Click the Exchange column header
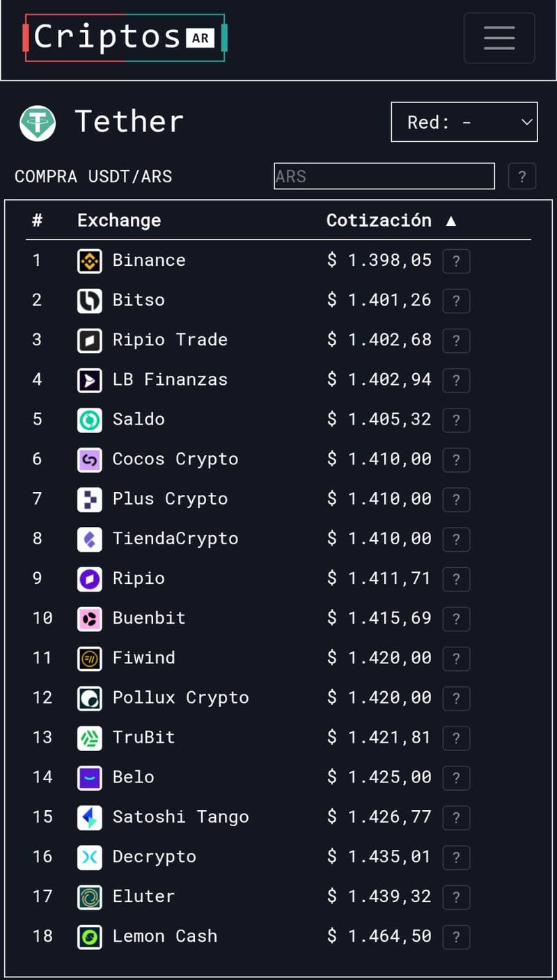Screen dimensions: 557x980 coord(119,221)
